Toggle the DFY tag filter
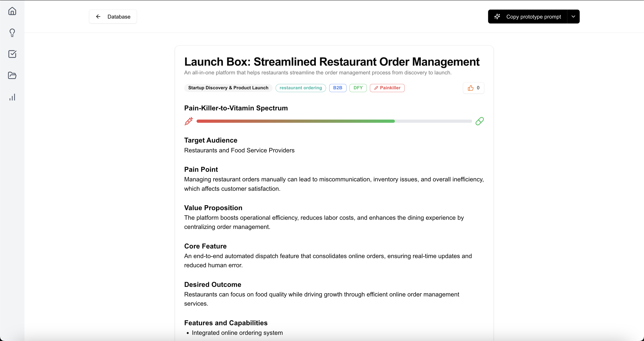The height and width of the screenshot is (341, 644). pyautogui.click(x=358, y=88)
